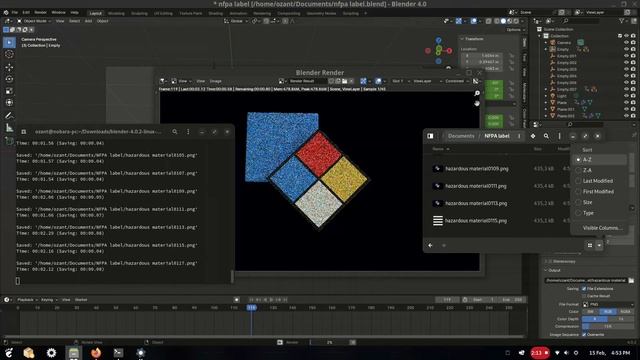
Task: Toggle viewport visibility eye for Camera
Action: [626, 42]
